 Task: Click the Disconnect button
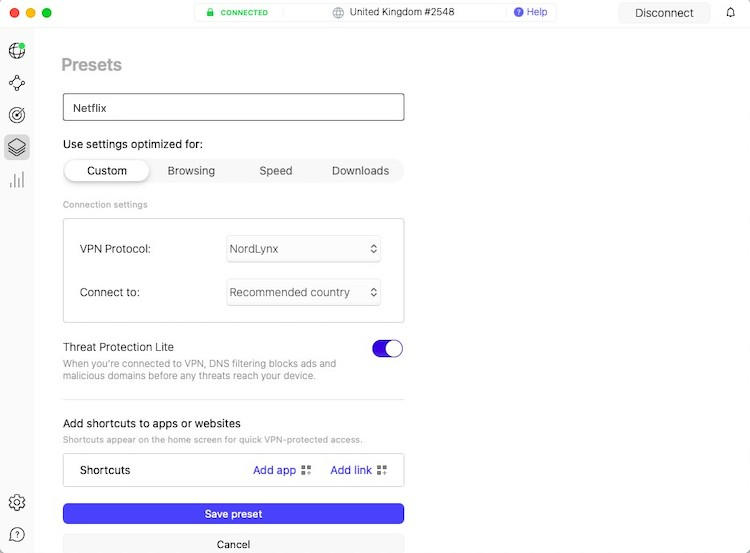664,13
